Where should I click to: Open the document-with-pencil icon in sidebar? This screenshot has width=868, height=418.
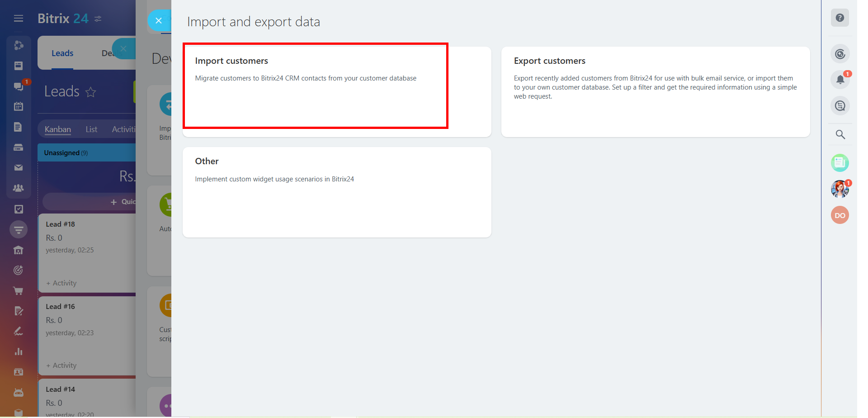(19, 311)
